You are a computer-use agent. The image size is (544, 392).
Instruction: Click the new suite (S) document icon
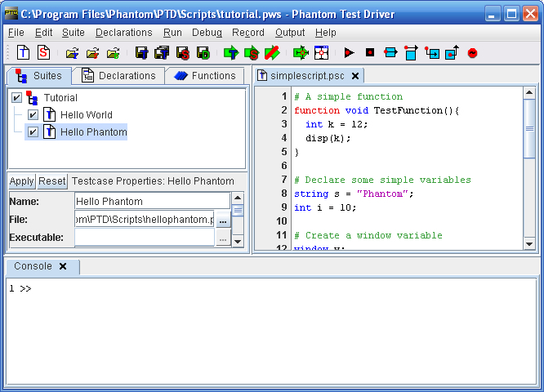(x=44, y=53)
